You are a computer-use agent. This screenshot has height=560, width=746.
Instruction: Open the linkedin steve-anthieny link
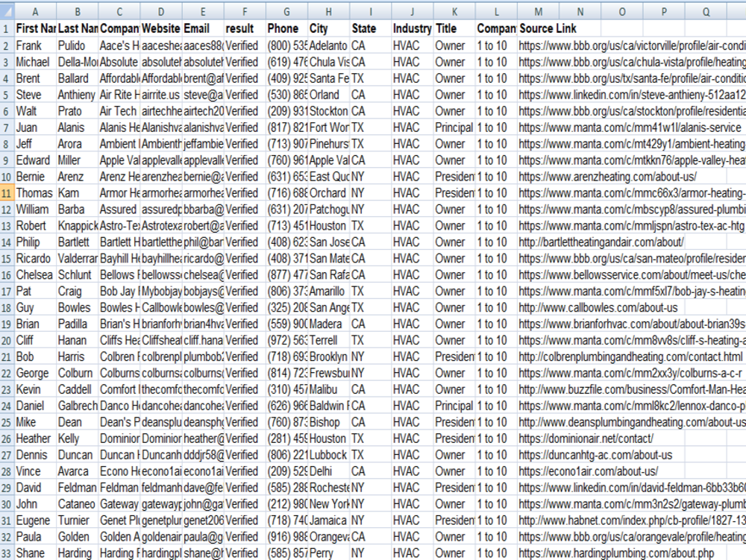point(632,95)
